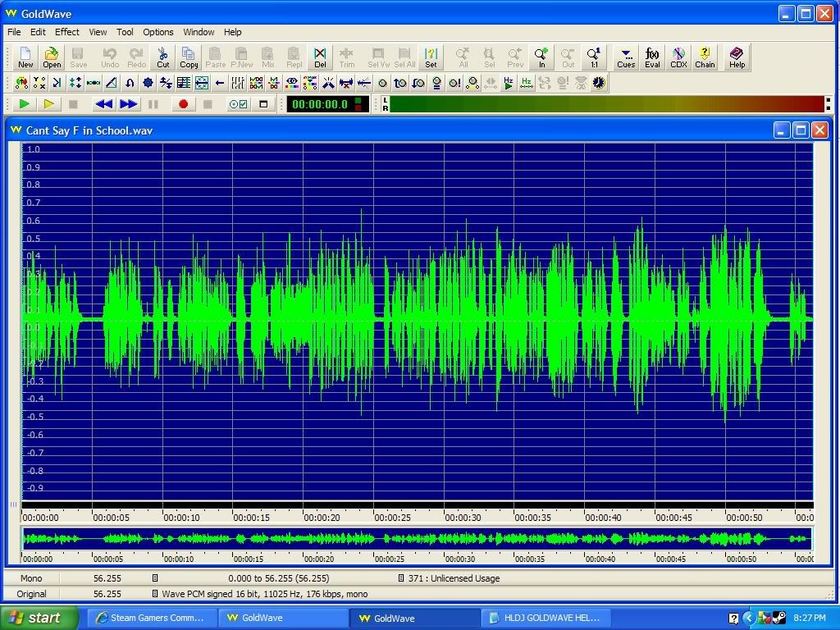Set zoom to 1:1 level
Screen dimensions: 840x630
click(x=594, y=57)
